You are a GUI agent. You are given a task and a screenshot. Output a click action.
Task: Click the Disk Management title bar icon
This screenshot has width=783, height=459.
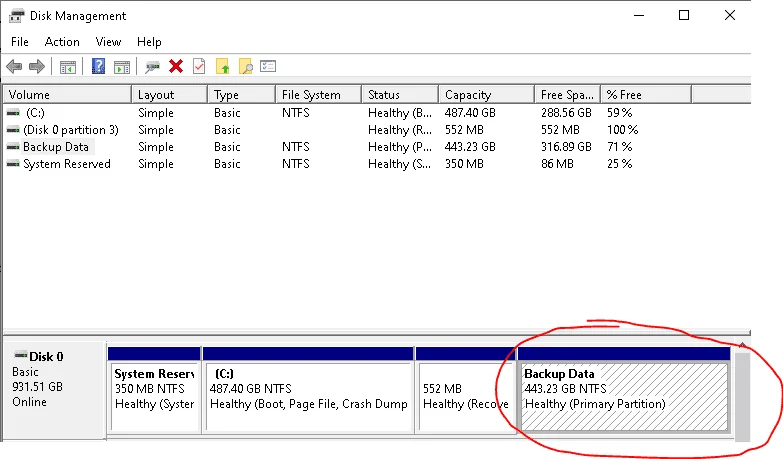(x=16, y=16)
